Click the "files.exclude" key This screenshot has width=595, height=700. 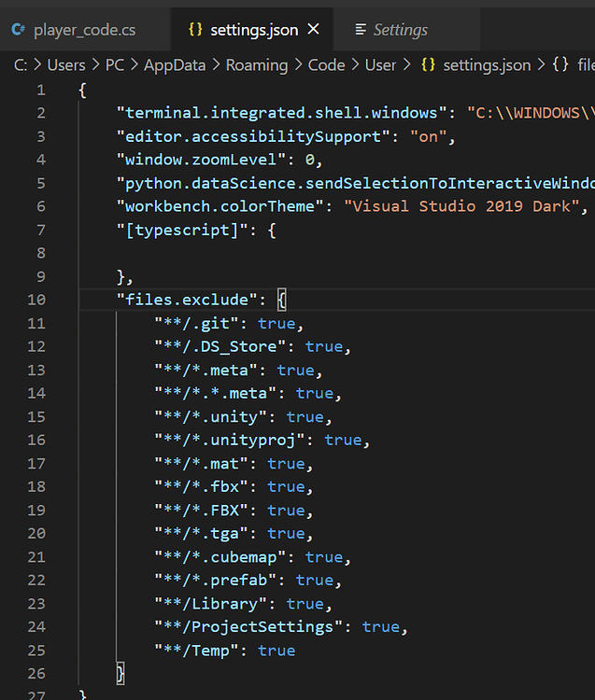pos(187,300)
